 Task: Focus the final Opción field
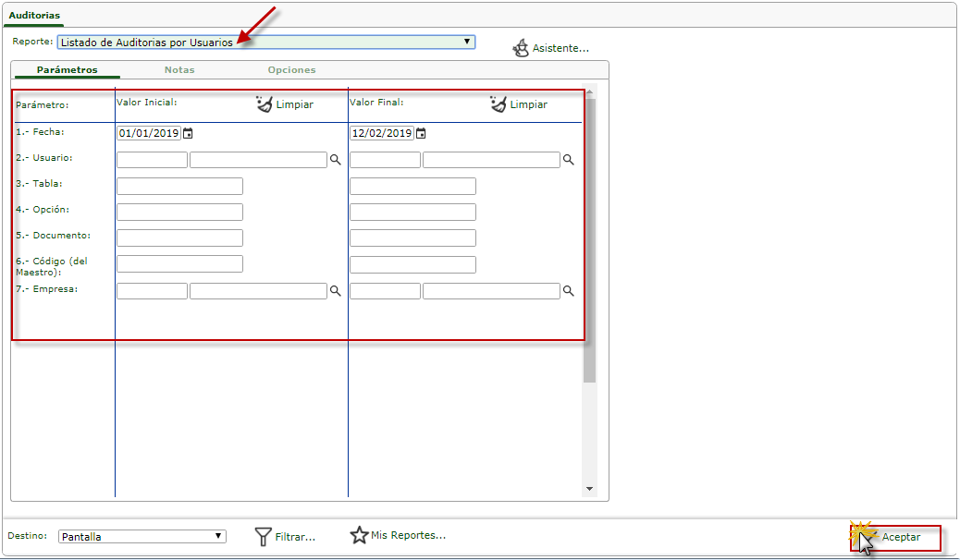coord(412,212)
